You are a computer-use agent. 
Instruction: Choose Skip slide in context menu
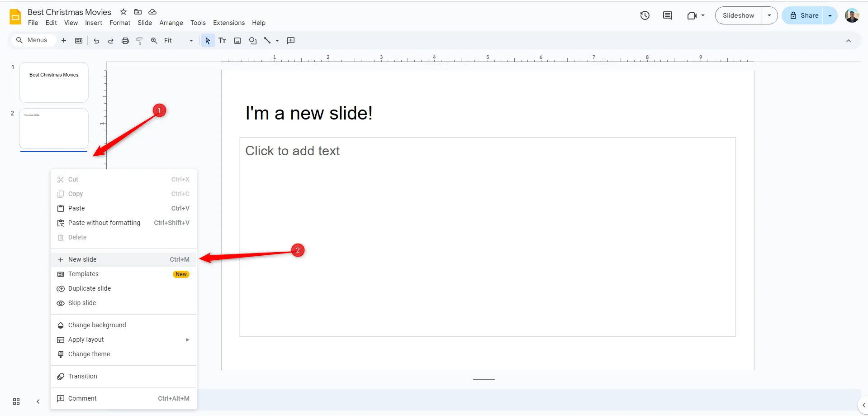point(123,303)
